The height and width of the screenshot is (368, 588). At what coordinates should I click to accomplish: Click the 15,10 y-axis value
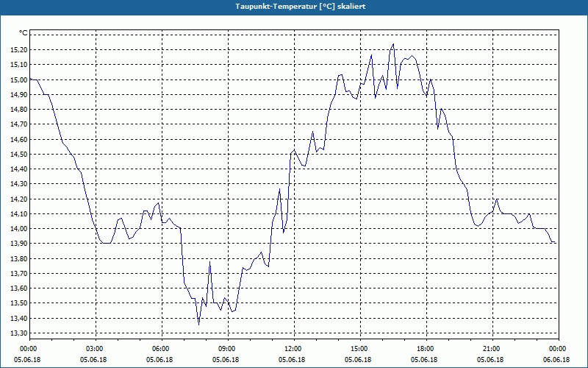[x=19, y=65]
